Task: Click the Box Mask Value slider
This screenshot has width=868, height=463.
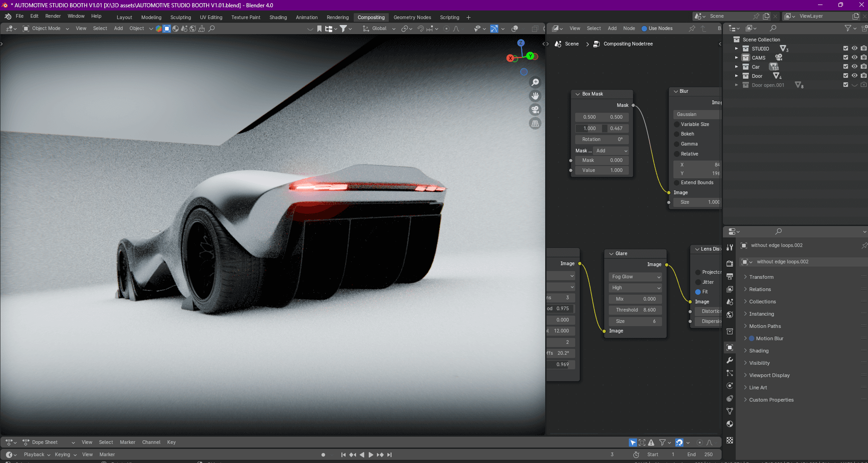Action: coord(602,170)
